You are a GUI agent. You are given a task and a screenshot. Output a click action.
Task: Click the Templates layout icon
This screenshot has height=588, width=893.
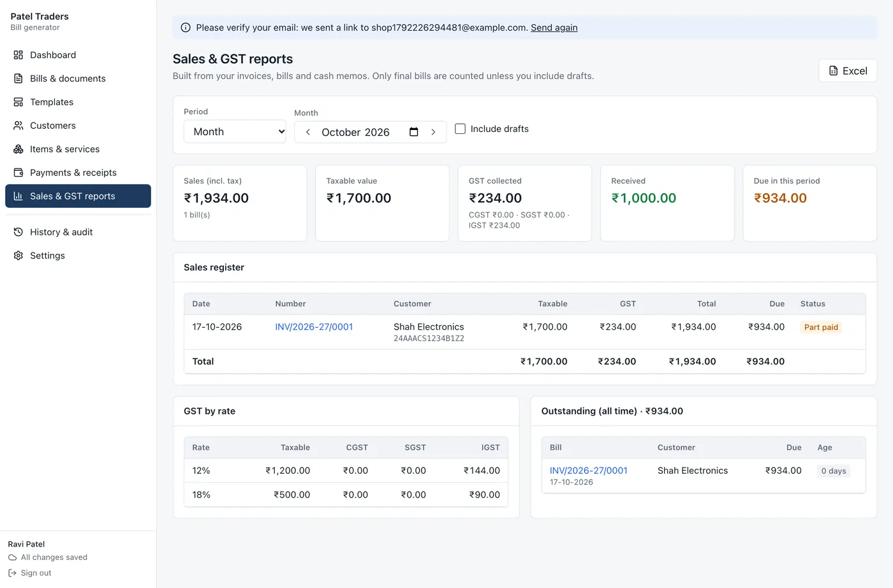click(18, 102)
